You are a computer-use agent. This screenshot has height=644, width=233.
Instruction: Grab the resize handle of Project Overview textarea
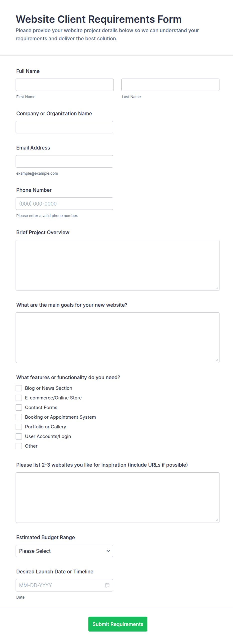[x=217, y=288]
